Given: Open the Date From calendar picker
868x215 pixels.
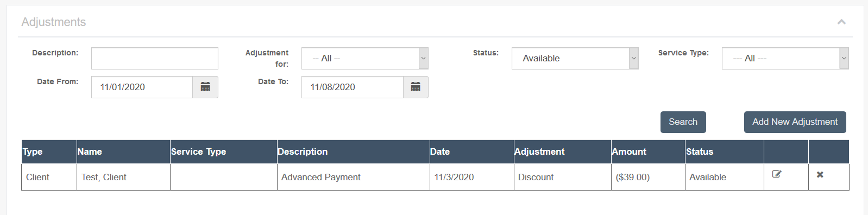Looking at the screenshot, I should [x=205, y=87].
